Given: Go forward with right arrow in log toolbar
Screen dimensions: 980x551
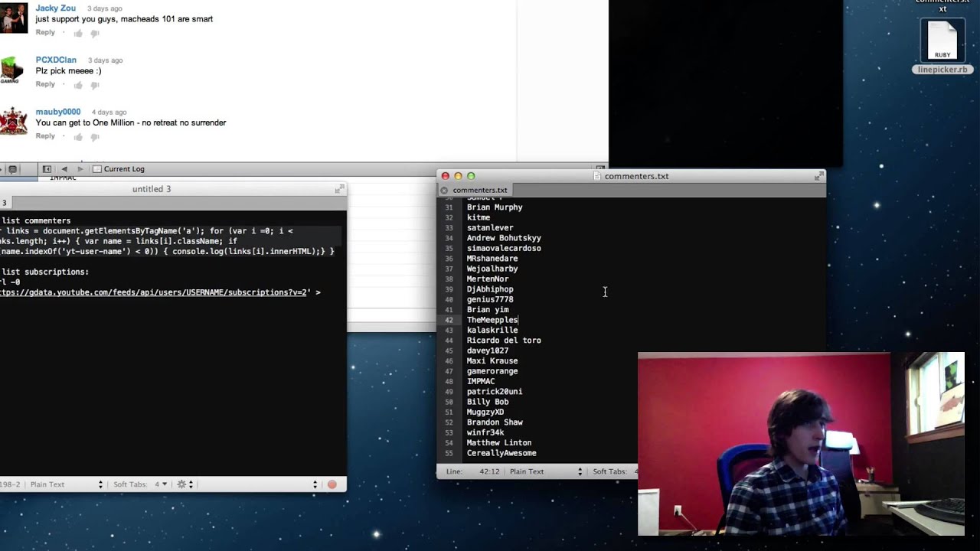Looking at the screenshot, I should [x=80, y=169].
